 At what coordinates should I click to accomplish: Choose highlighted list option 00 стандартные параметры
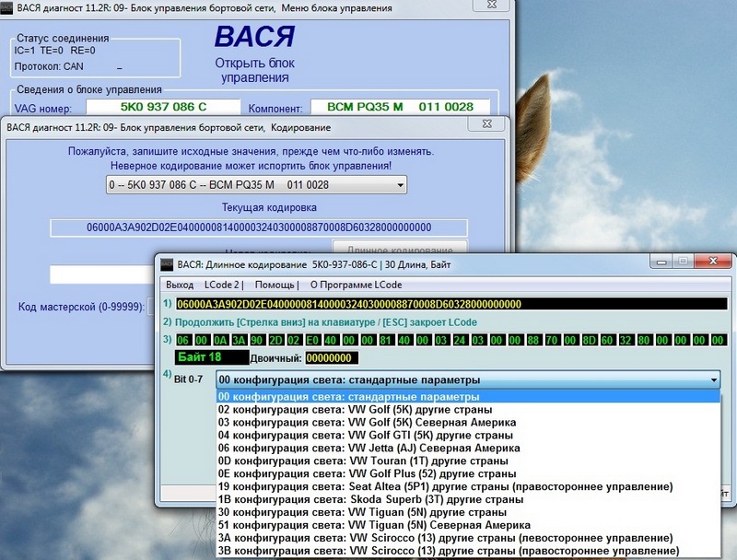click(x=468, y=396)
